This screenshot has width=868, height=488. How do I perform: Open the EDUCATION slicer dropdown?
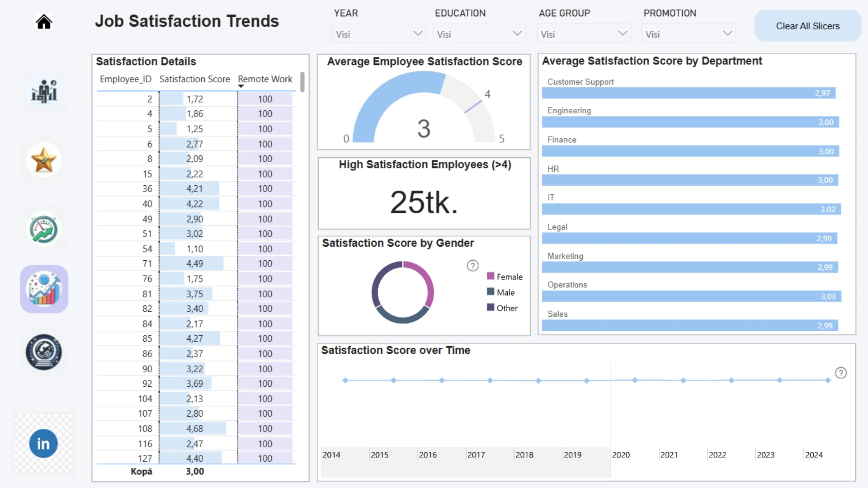pos(479,34)
